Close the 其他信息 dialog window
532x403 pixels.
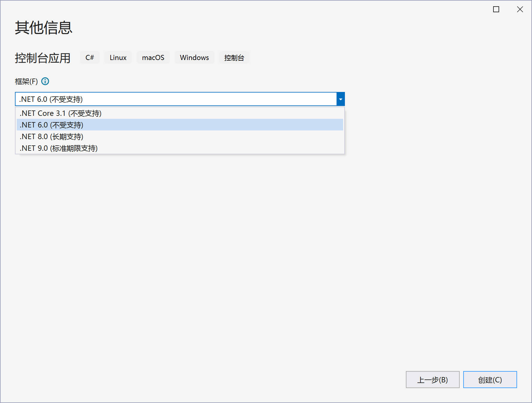520,10
